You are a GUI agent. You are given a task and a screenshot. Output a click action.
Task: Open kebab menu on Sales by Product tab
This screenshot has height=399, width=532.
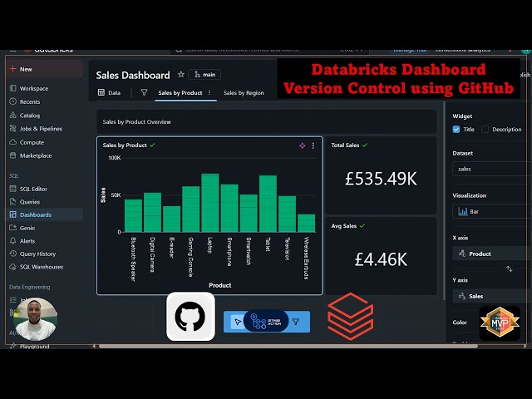coord(209,92)
